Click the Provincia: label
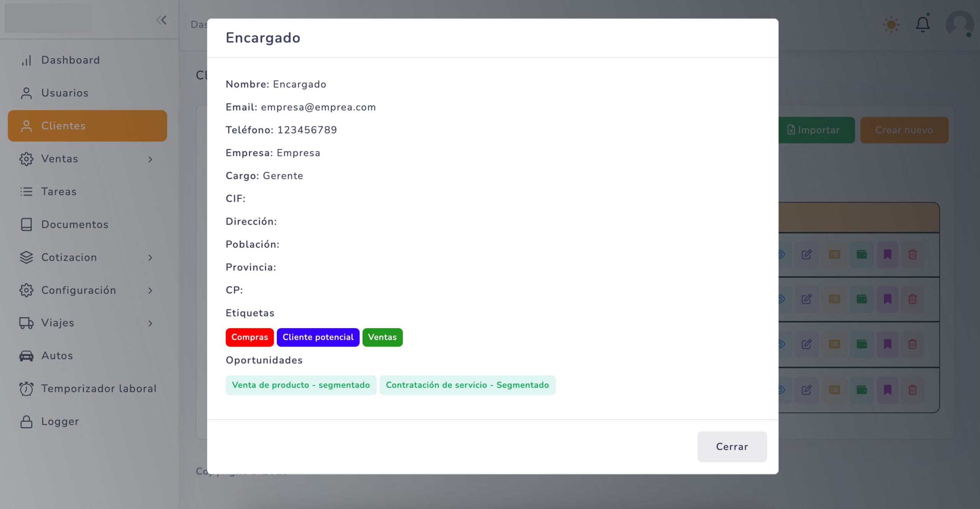Screen dimensions: 980x509 coord(251,267)
